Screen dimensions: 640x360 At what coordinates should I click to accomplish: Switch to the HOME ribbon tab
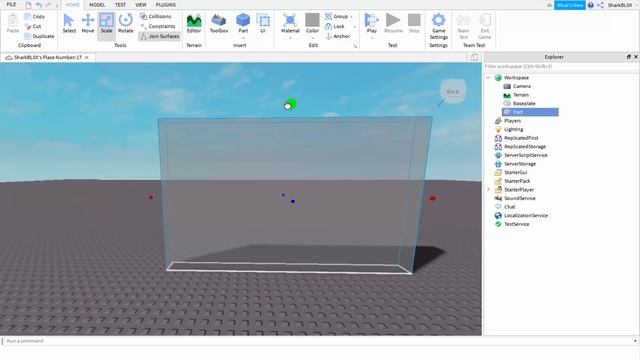point(73,4)
